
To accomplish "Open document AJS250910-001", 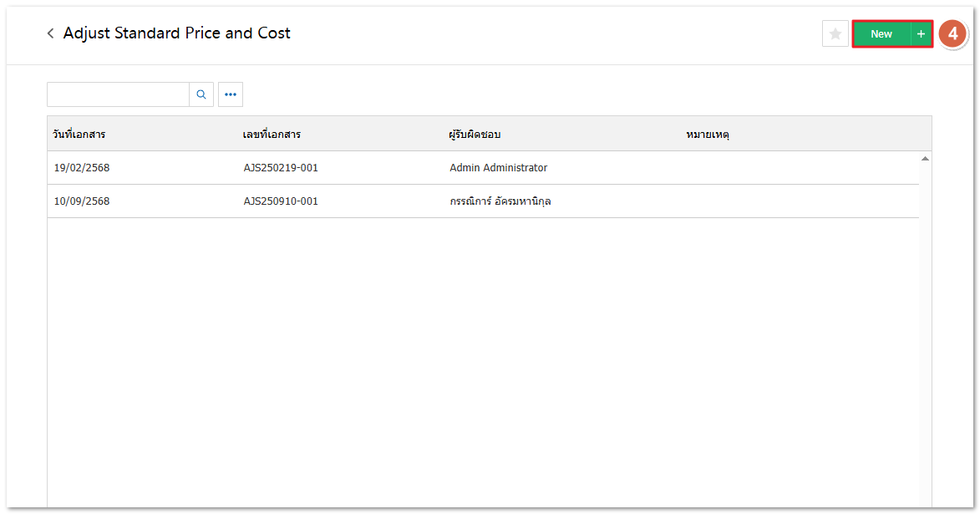I will 281,201.
